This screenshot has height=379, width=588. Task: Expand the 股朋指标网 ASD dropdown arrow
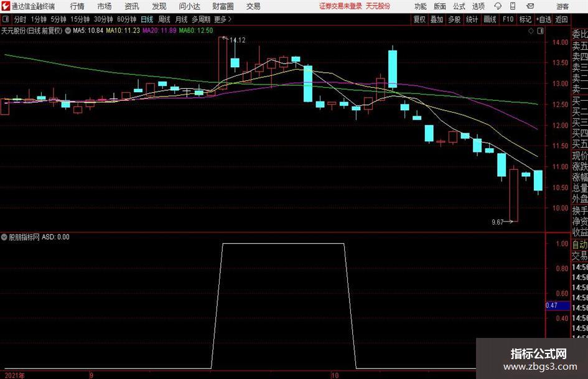coord(4,237)
